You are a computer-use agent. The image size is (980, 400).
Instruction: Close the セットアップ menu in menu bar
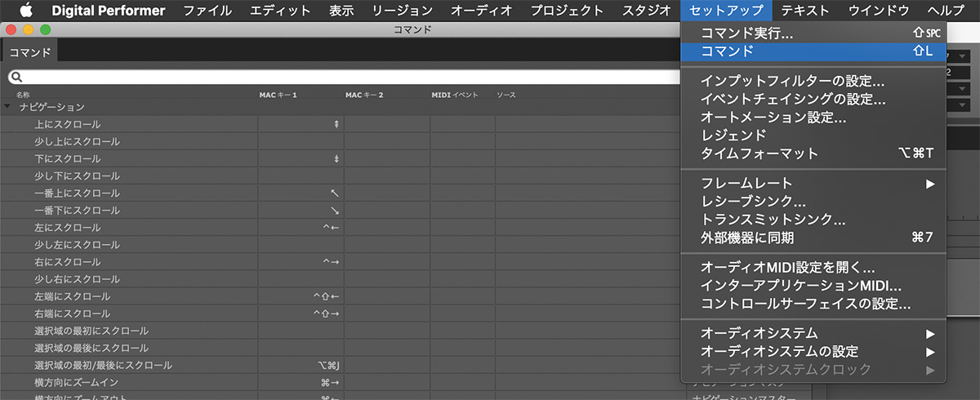click(x=725, y=11)
